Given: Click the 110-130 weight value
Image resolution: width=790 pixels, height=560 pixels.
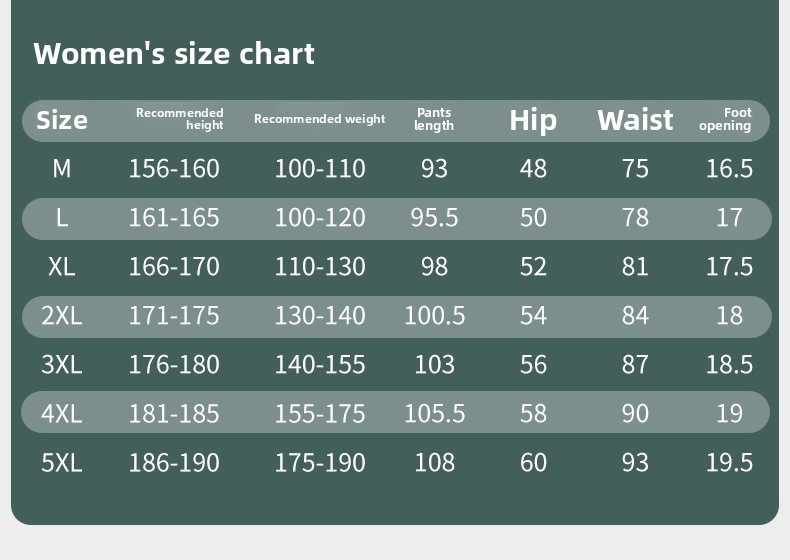Looking at the screenshot, I should [320, 267].
